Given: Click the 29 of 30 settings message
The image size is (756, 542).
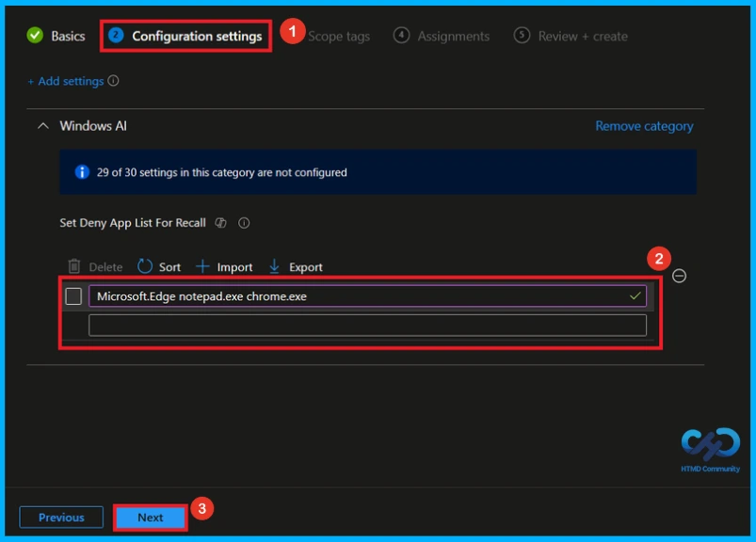Looking at the screenshot, I should pos(222,172).
